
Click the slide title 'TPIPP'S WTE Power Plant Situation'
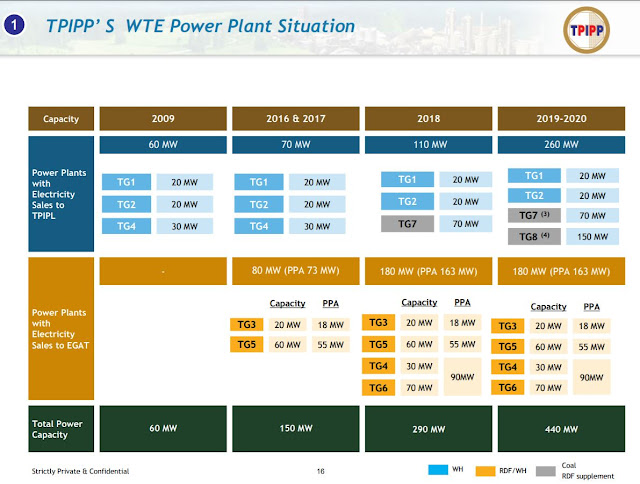click(200, 26)
